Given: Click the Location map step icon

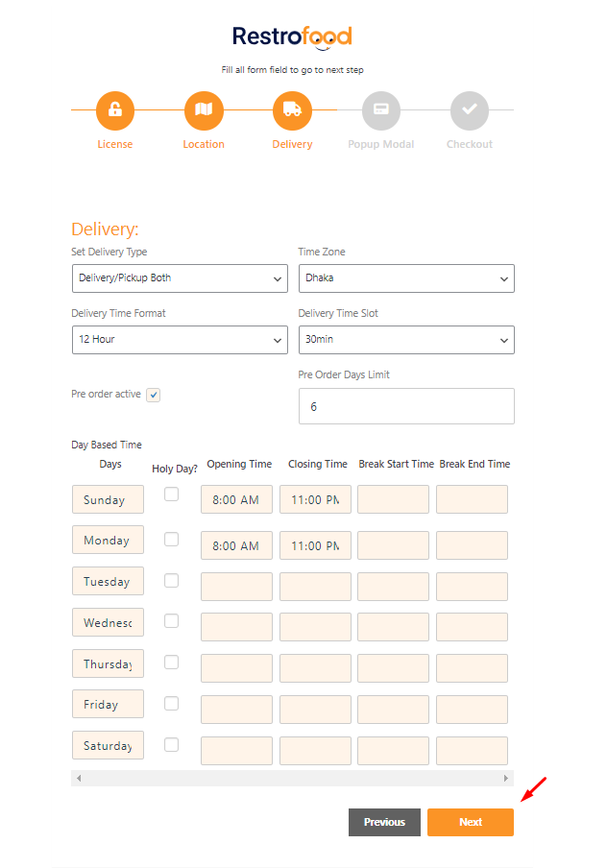Looking at the screenshot, I should tap(204, 110).
